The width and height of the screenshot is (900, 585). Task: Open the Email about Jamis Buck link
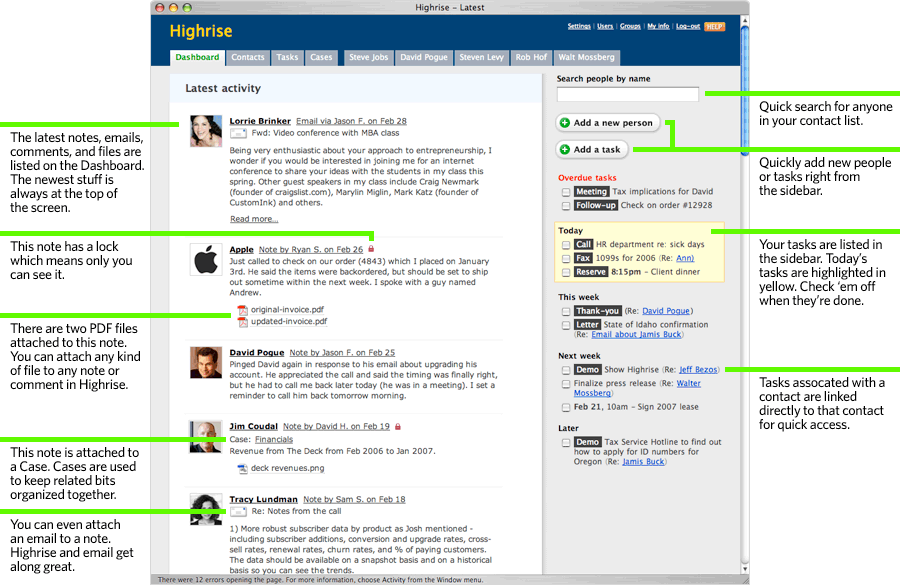tap(636, 335)
